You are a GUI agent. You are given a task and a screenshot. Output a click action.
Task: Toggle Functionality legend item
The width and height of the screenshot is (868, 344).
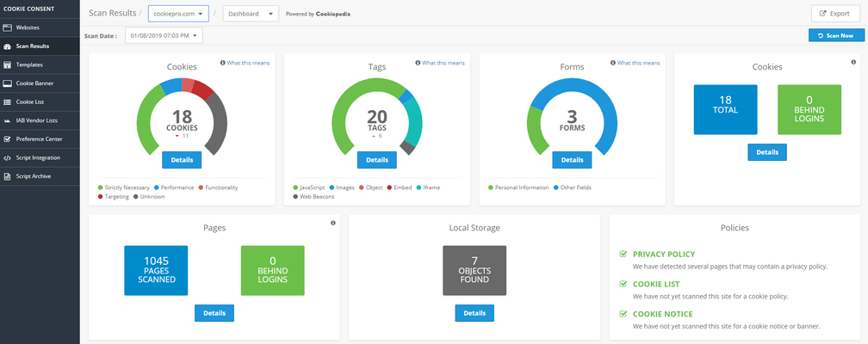(218, 187)
